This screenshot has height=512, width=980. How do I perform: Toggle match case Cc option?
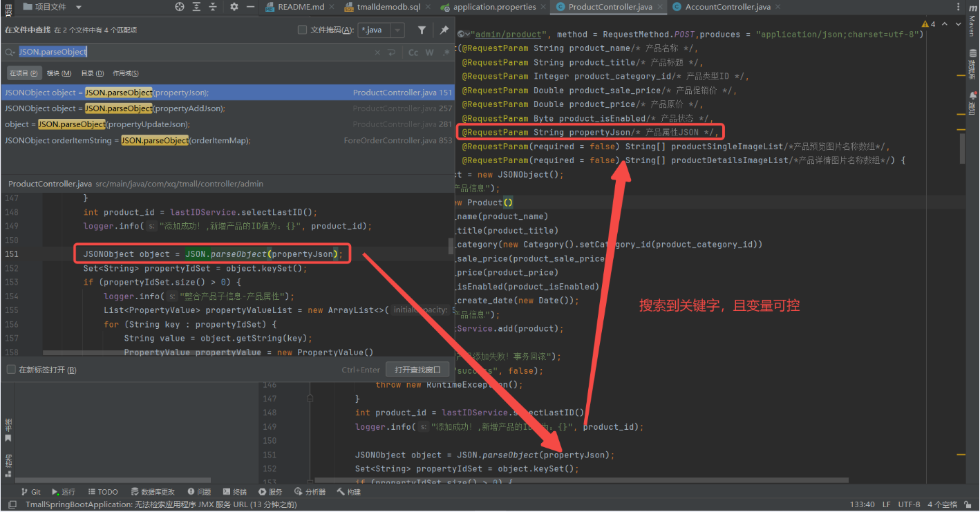[x=413, y=53]
